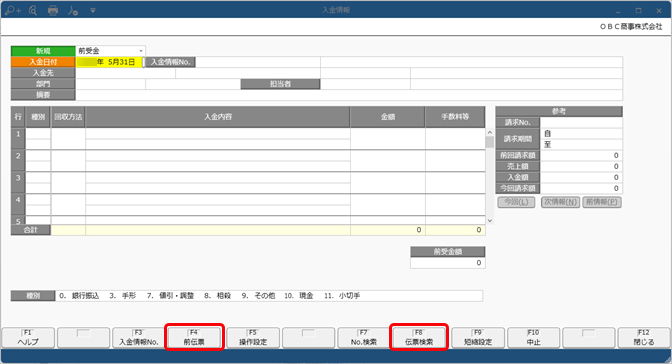The height and width of the screenshot is (364, 672).
Task: Select the yellow 入金日付 date field
Action: [109, 62]
